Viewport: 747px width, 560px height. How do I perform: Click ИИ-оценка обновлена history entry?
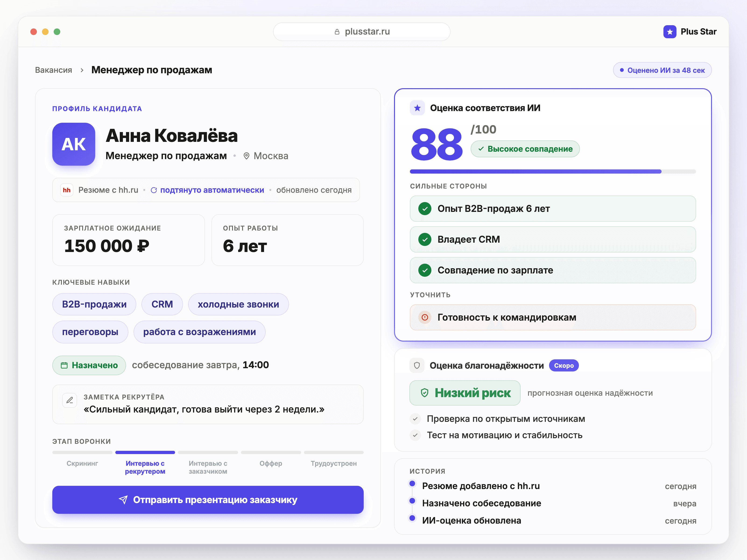pyautogui.click(x=553, y=521)
